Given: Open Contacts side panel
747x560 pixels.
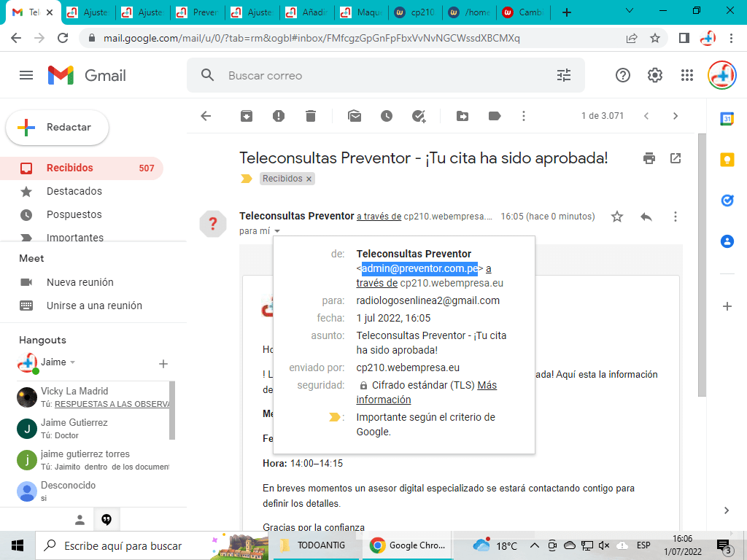Looking at the screenshot, I should click(727, 241).
